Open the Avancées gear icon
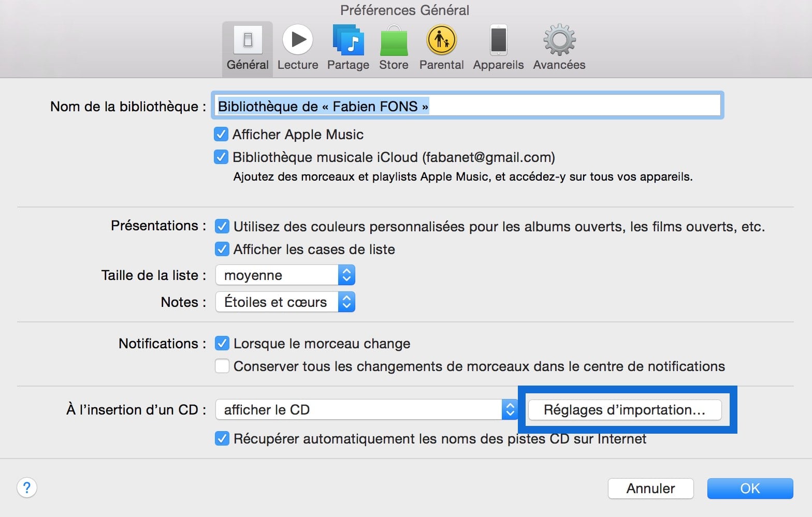Screen dimensions: 812x517 (559, 40)
